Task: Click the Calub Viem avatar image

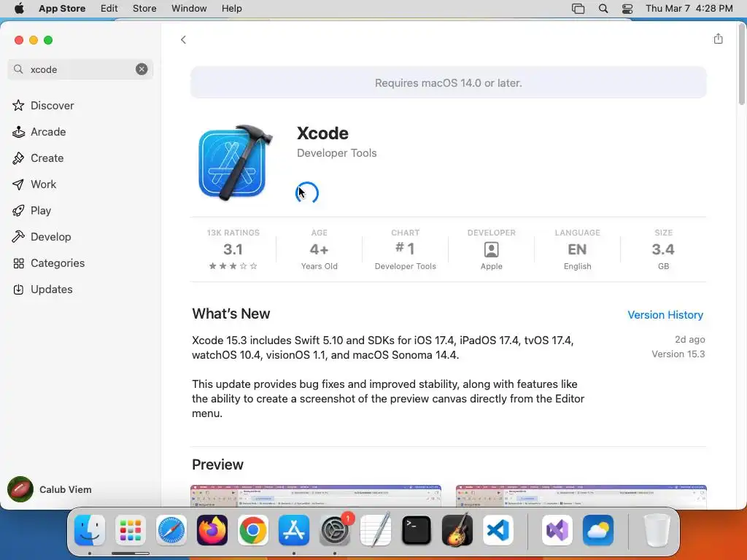Action: pyautogui.click(x=20, y=489)
